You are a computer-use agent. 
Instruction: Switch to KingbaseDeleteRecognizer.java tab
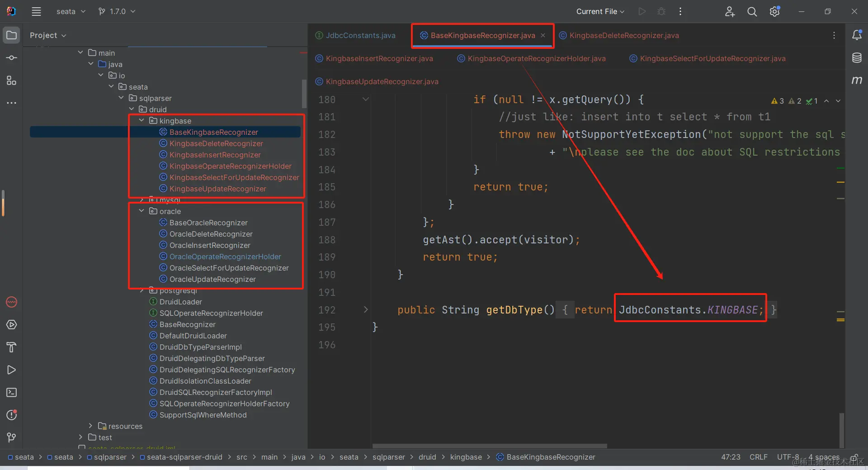(x=619, y=35)
